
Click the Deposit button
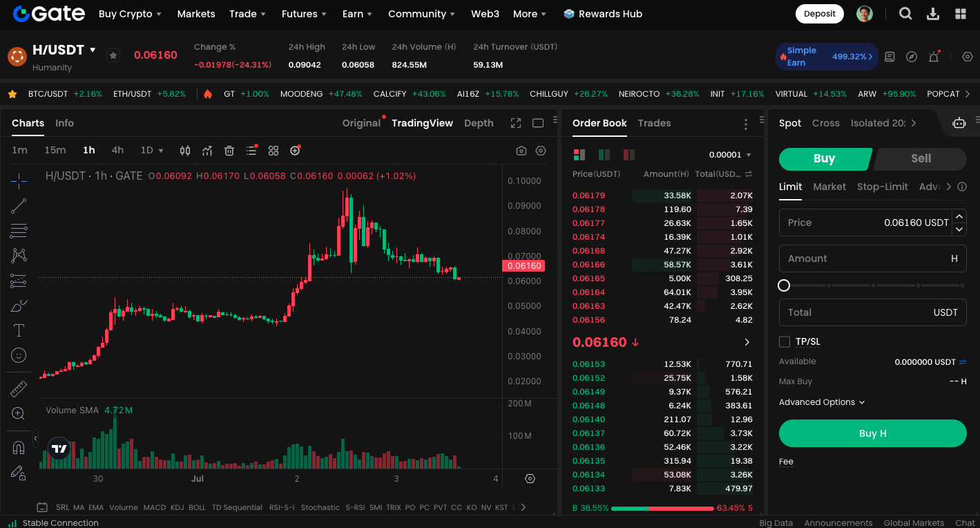pyautogui.click(x=819, y=14)
